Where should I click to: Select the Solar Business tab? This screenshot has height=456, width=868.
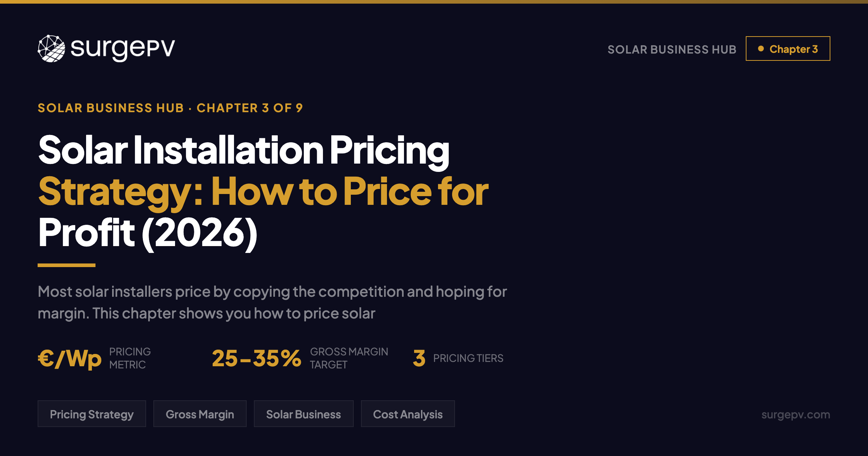coord(303,414)
